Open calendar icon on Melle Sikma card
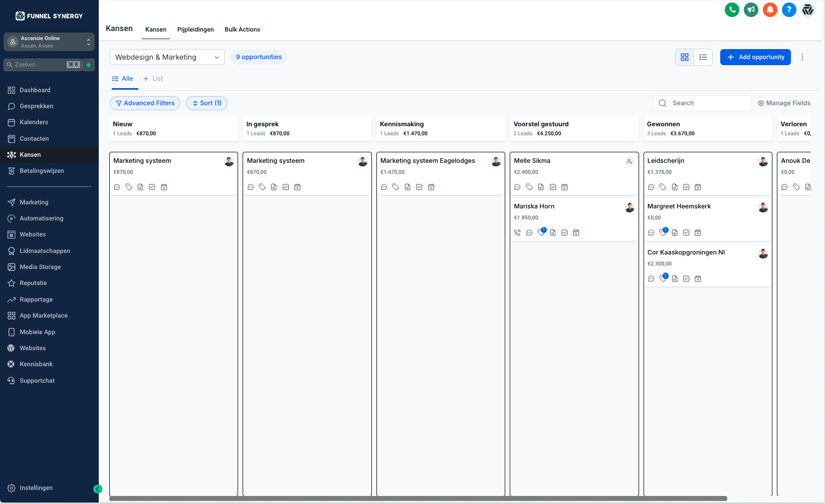Image resolution: width=825 pixels, height=504 pixels. pos(564,187)
